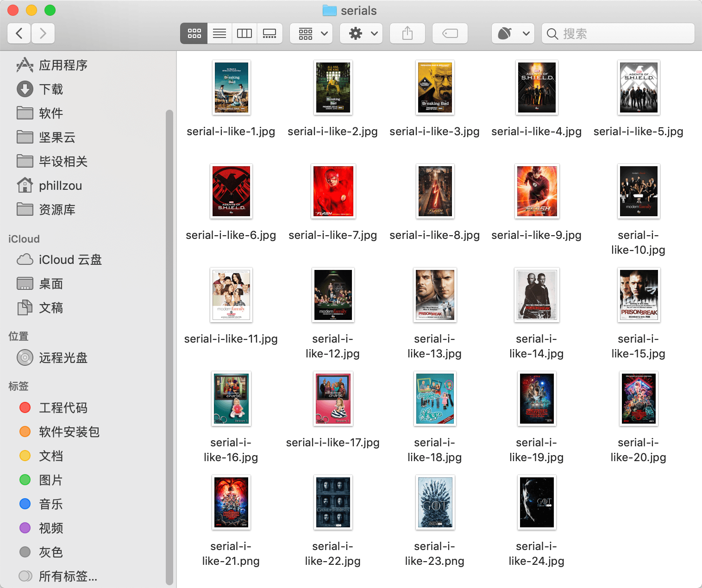This screenshot has width=702, height=588.
Task: Select the red 工程代码 tag
Action: click(53, 408)
